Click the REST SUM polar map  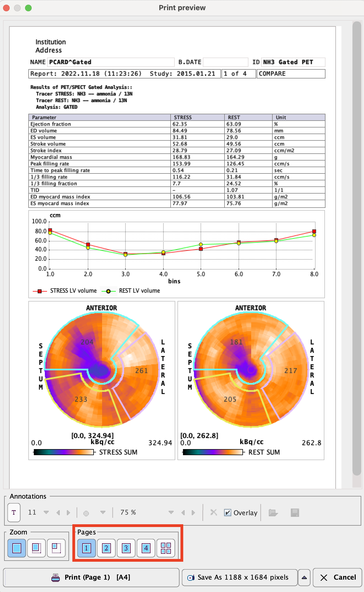pyautogui.click(x=251, y=370)
